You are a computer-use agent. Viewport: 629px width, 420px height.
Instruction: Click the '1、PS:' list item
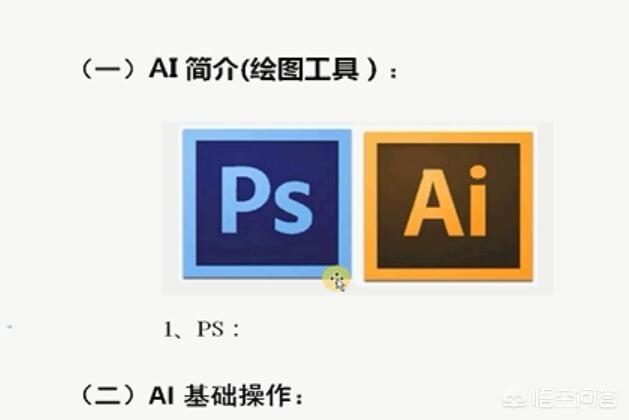[x=201, y=330]
